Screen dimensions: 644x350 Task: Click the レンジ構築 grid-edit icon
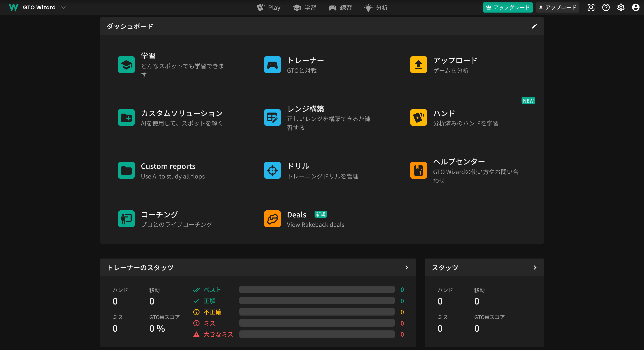(x=272, y=117)
